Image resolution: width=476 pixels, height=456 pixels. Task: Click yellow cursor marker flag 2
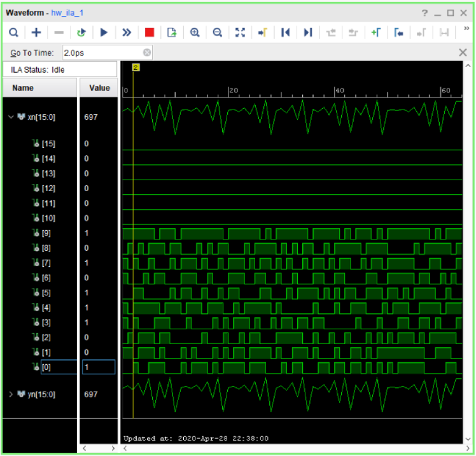136,68
